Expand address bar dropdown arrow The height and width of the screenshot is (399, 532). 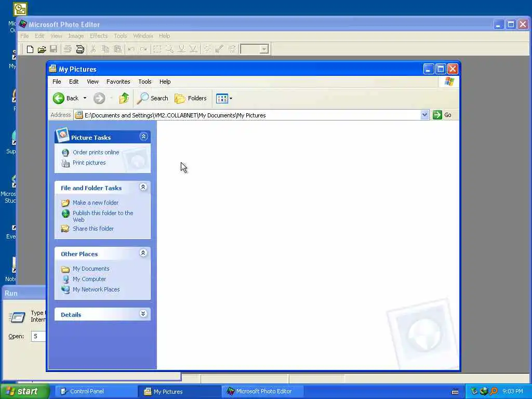(424, 115)
